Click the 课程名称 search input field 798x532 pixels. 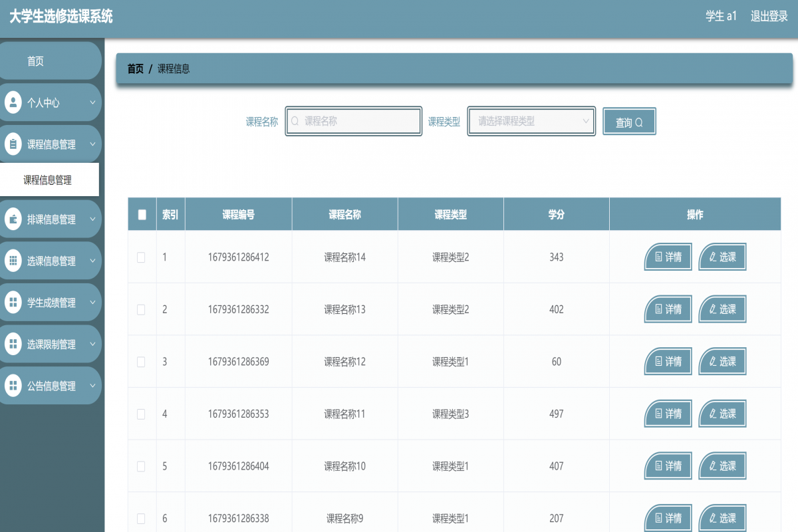coord(359,122)
